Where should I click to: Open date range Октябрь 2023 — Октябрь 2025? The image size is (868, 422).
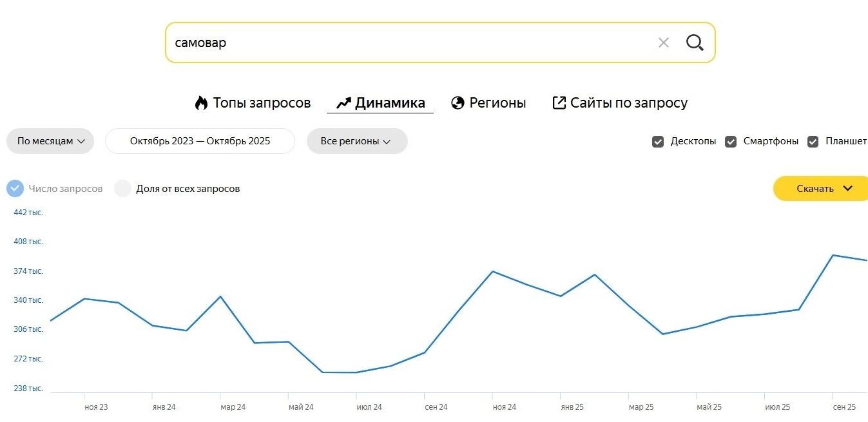(200, 141)
